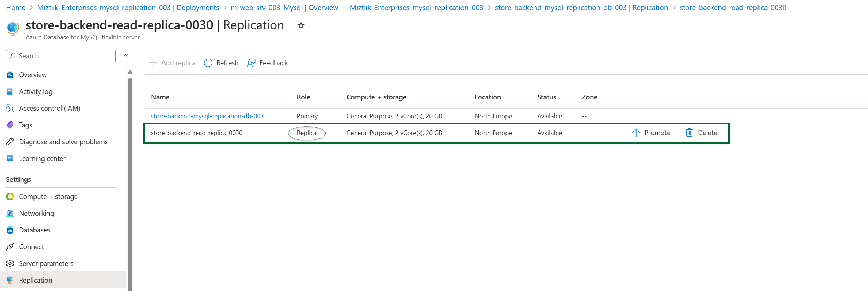Click the Feedback button label

[x=274, y=63]
